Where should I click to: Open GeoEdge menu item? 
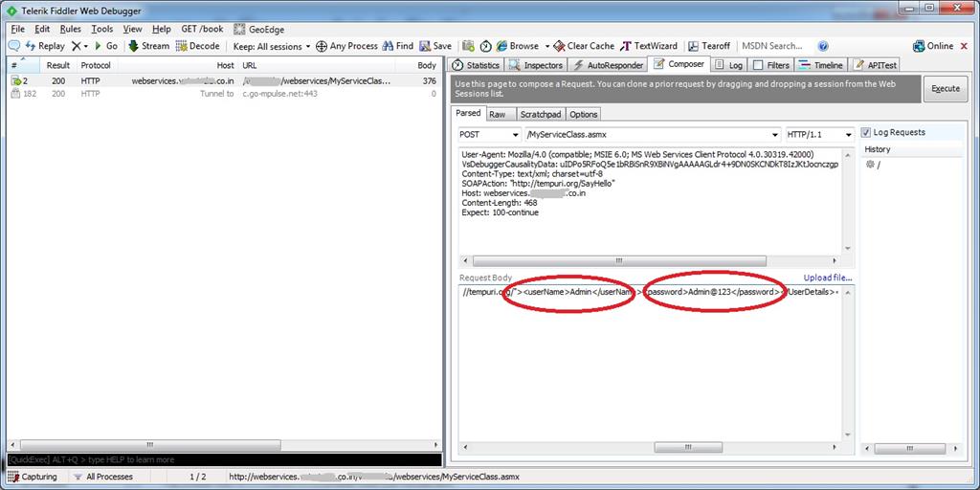pyautogui.click(x=258, y=30)
